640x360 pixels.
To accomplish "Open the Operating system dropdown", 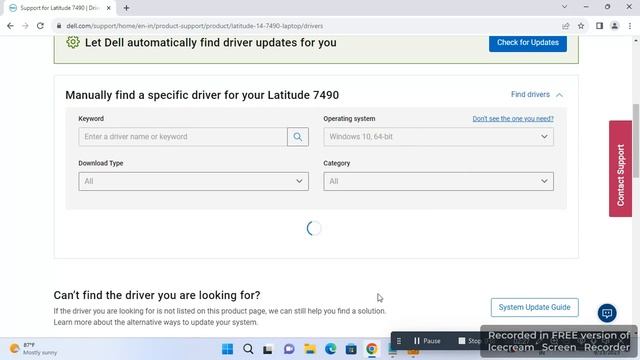I will [438, 137].
